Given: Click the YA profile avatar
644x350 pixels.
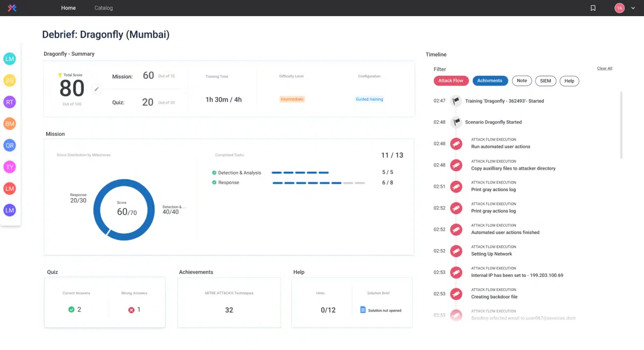Looking at the screenshot, I should [x=619, y=8].
